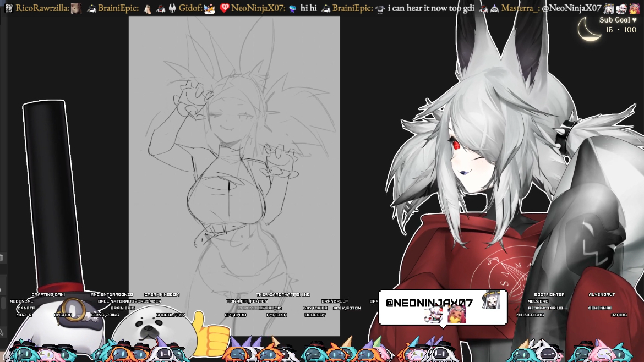644x362 pixels.
Task: Click viewer name 'MIKIVERICKS'
Action: tap(530, 315)
